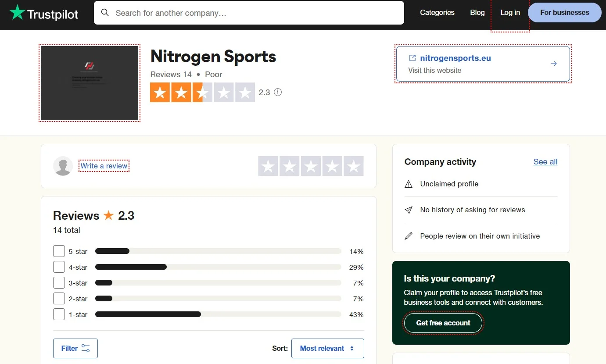This screenshot has width=606, height=364.
Task: Click the filter funnel icon on Filter button
Action: tap(85, 348)
